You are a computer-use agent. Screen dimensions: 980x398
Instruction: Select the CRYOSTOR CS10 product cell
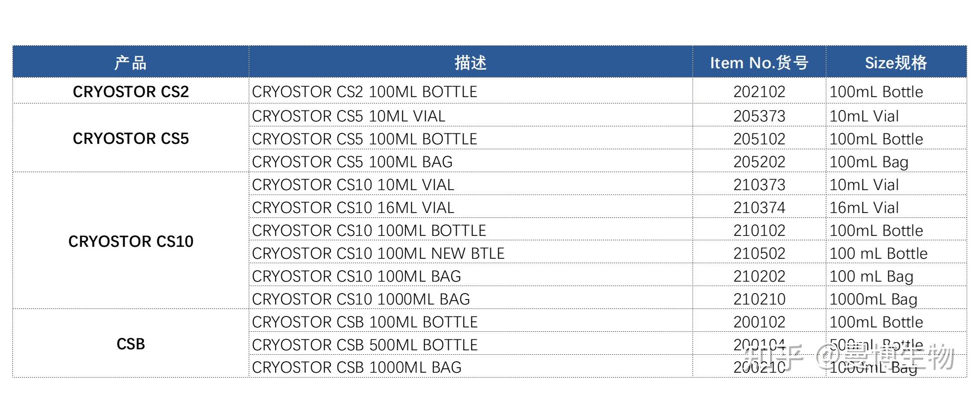click(130, 241)
